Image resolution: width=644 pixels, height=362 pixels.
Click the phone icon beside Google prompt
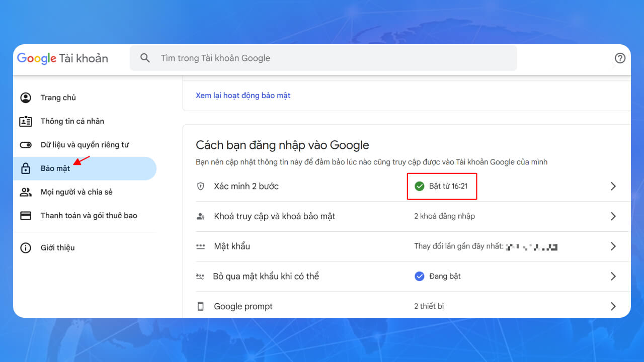pos(201,306)
